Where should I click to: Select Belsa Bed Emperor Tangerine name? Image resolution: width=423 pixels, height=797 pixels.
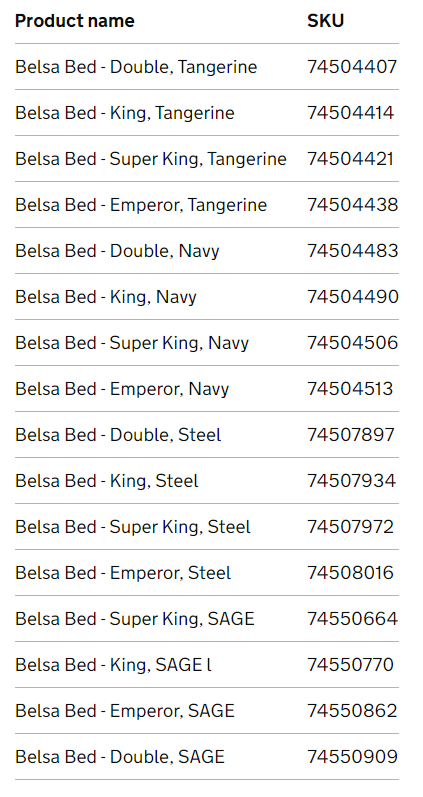click(141, 205)
